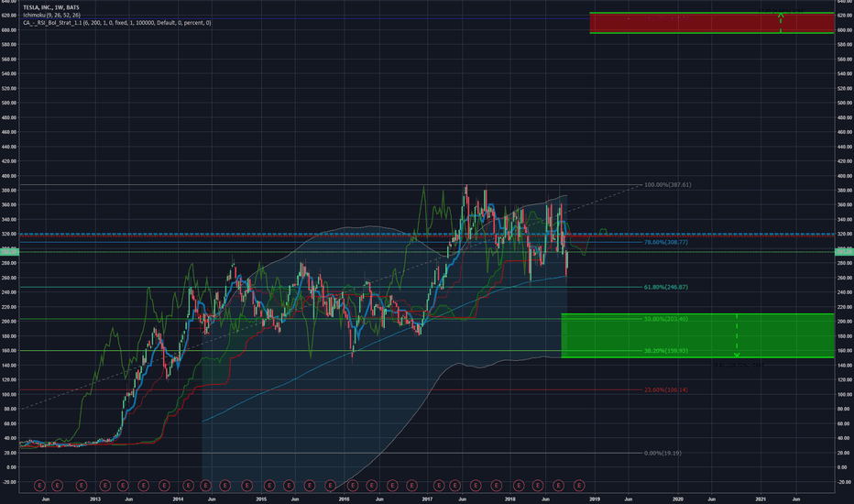854x504 pixels.
Task: Click the 2015 label on the time axis
Action: tap(261, 499)
